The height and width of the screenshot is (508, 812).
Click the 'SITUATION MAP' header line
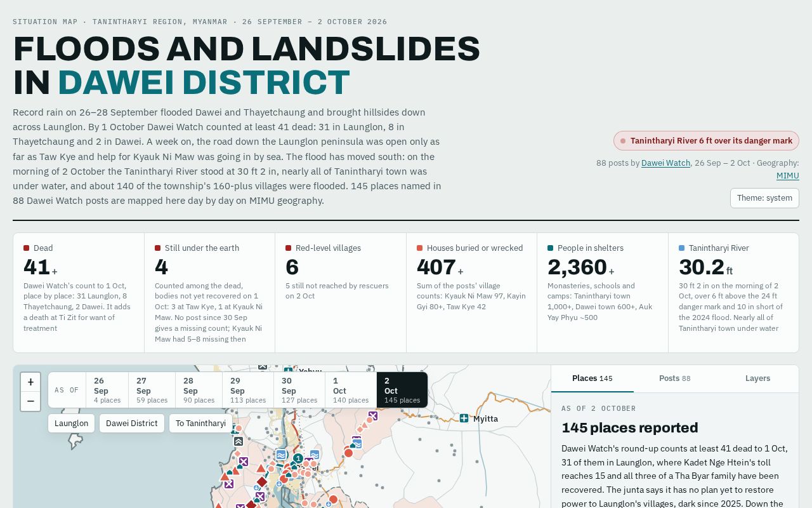[x=200, y=22]
